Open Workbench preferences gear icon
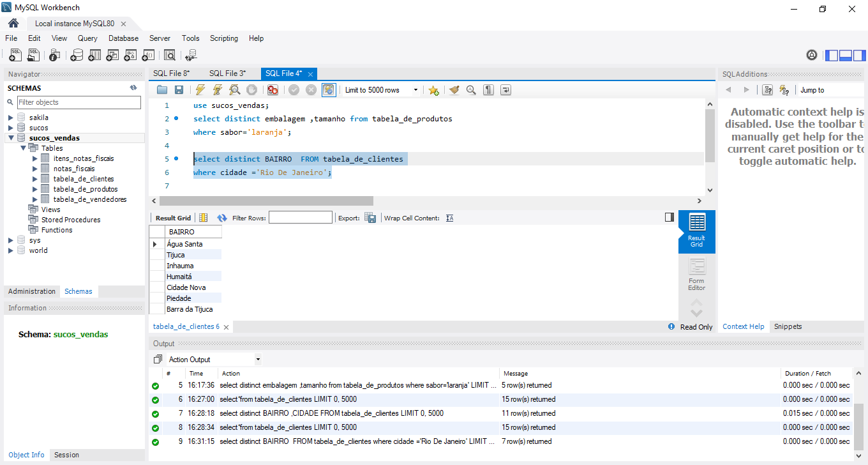Screen dimensions: 868x465 pos(812,55)
